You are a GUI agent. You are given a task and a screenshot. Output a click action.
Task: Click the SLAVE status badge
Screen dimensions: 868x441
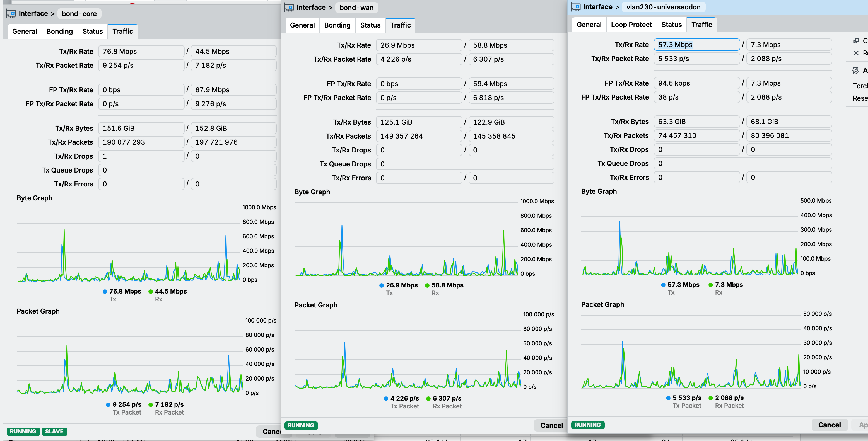pos(54,432)
